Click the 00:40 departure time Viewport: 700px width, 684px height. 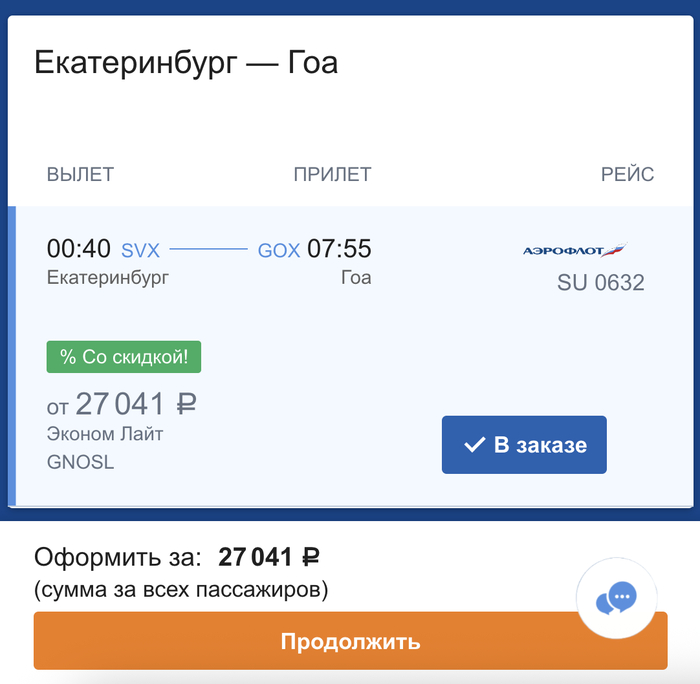(x=78, y=249)
